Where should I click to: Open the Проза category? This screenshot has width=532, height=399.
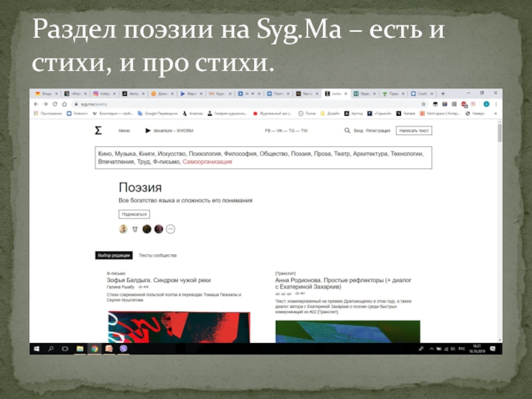pyautogui.click(x=323, y=154)
